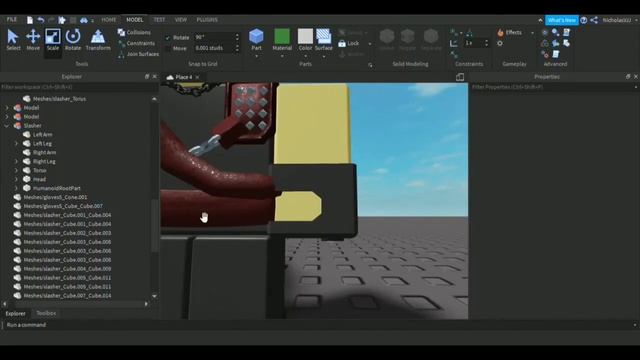Switch to the PLUGINS tab

point(207,20)
